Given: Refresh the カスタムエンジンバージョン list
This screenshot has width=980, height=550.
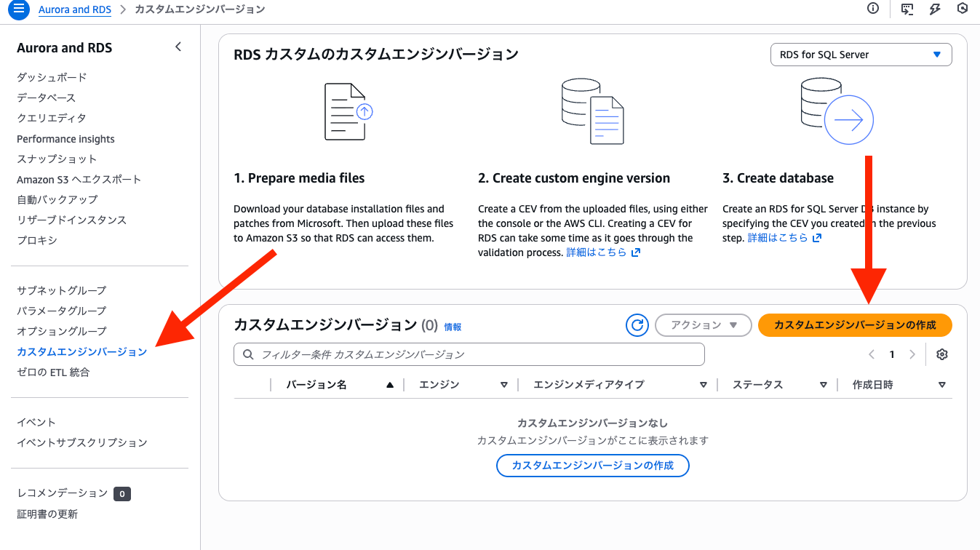Looking at the screenshot, I should tap(637, 325).
